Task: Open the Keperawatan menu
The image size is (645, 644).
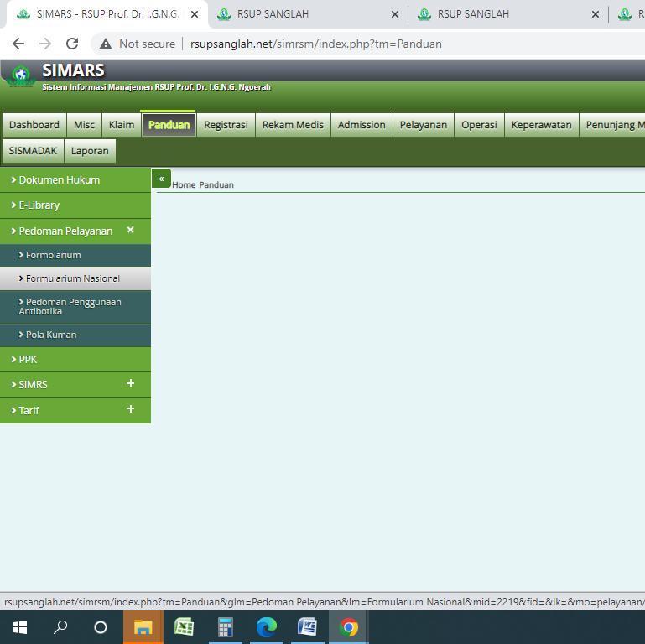Action: click(x=541, y=125)
